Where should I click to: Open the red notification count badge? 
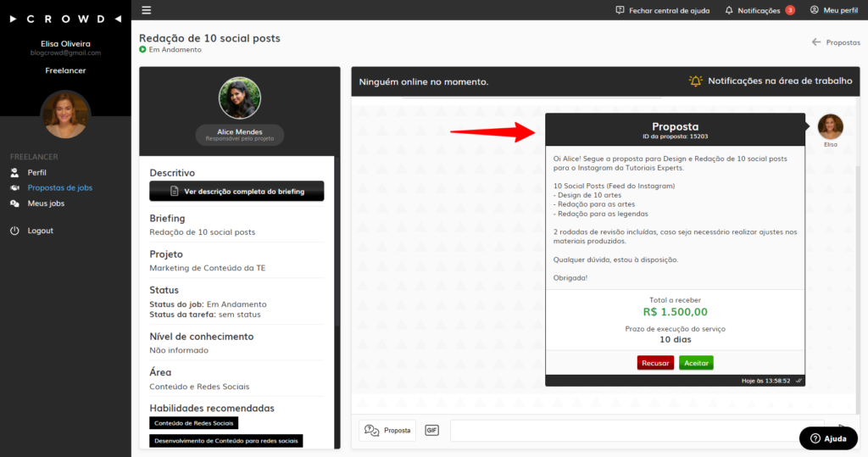(790, 10)
